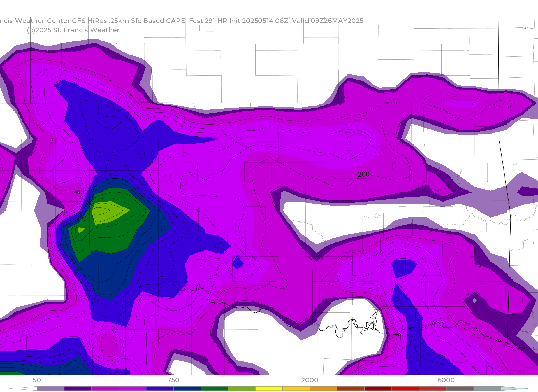The height and width of the screenshot is (392, 538).
Task: Click the orange legend swatch above 2000
Action: [x=324, y=388]
